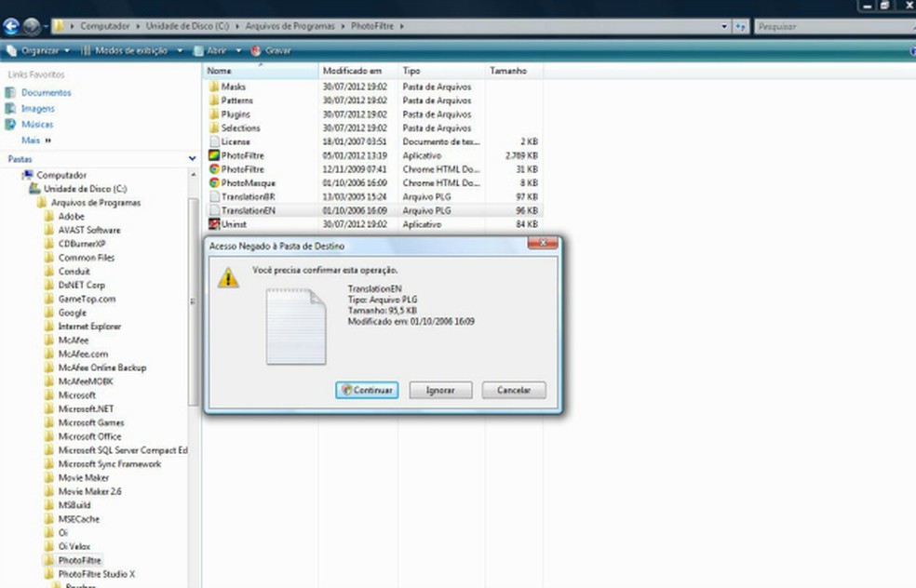
Task: Select Unidade de Disco (C:) in tree
Action: (86, 189)
